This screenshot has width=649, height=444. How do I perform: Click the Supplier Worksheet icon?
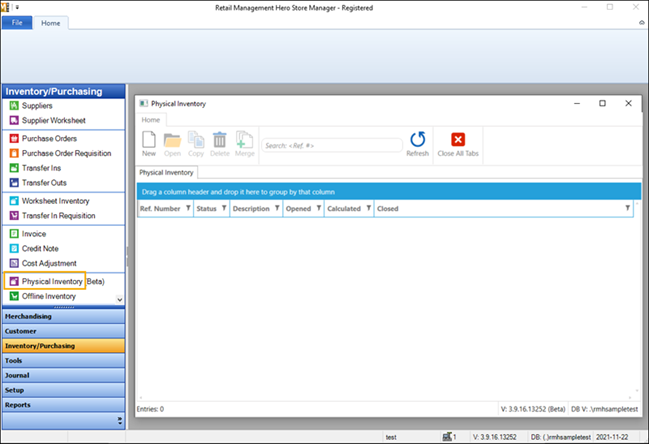[x=14, y=120]
